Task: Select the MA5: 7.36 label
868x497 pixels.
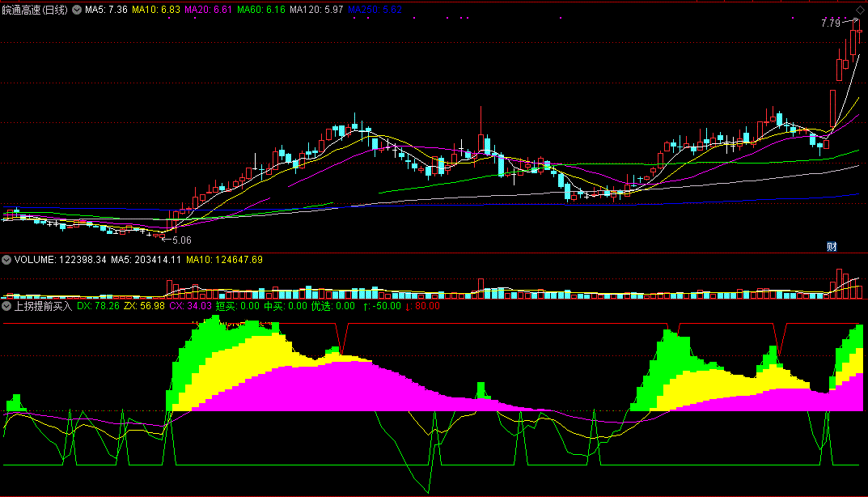Action: pyautogui.click(x=106, y=10)
